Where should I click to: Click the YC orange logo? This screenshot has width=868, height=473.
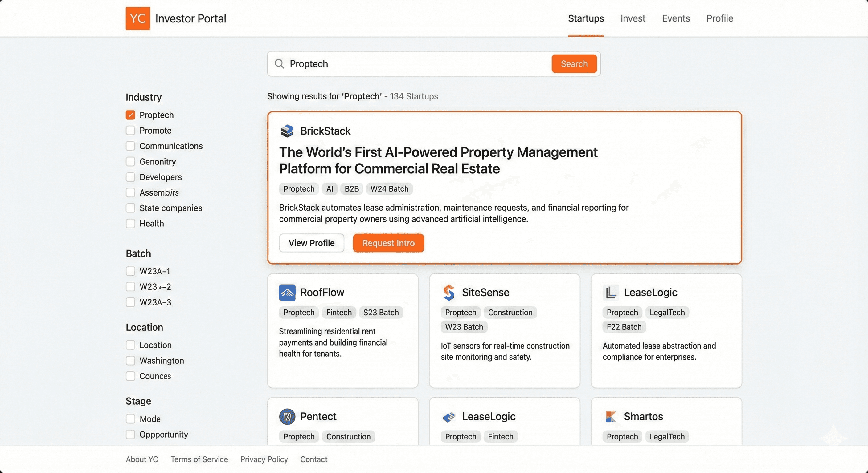(x=137, y=18)
